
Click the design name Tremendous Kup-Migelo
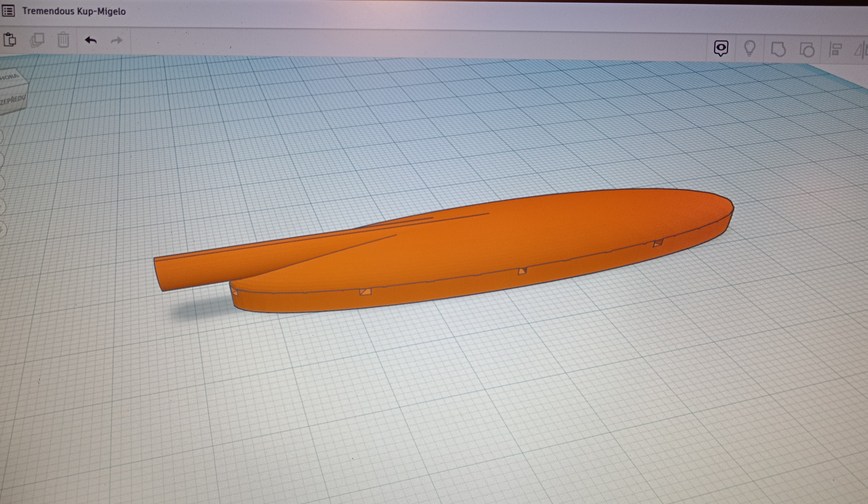tap(74, 11)
